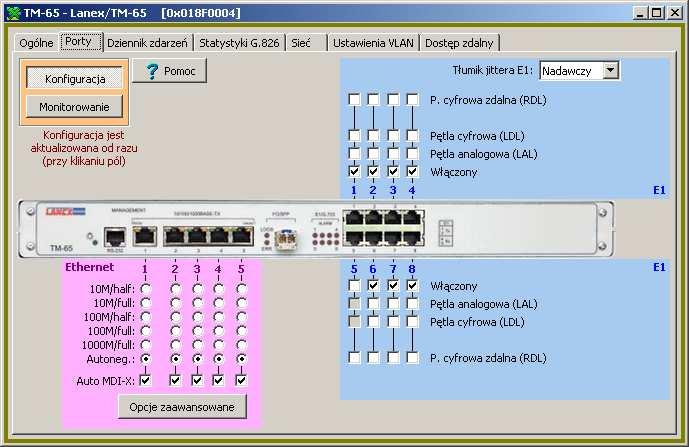Select 1000M/full for Ethernet port 1
Screen dimensions: 689x447
tap(145, 345)
